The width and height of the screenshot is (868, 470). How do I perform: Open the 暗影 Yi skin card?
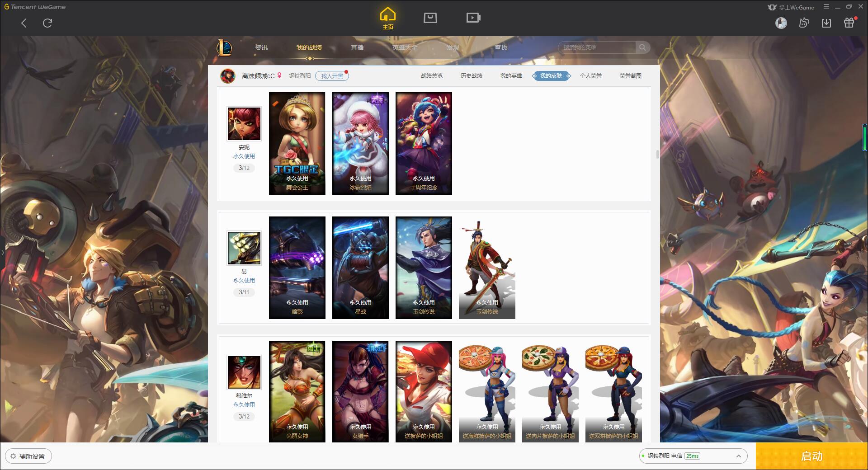[x=297, y=268]
